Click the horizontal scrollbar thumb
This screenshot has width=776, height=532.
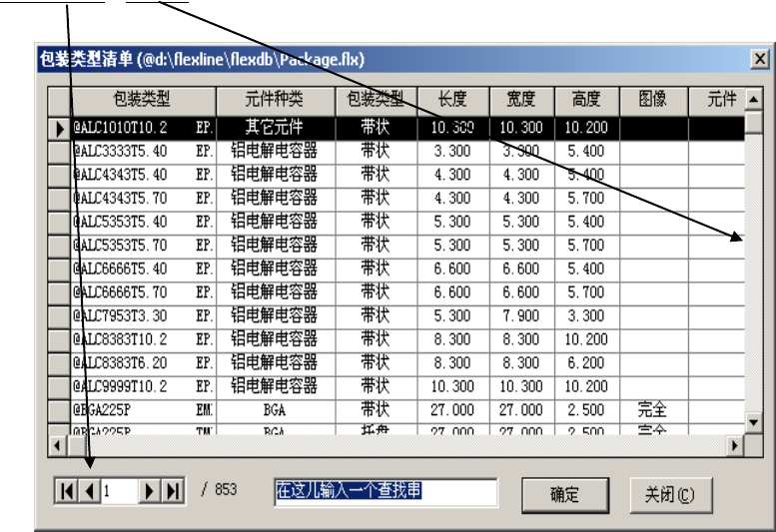click(77, 445)
